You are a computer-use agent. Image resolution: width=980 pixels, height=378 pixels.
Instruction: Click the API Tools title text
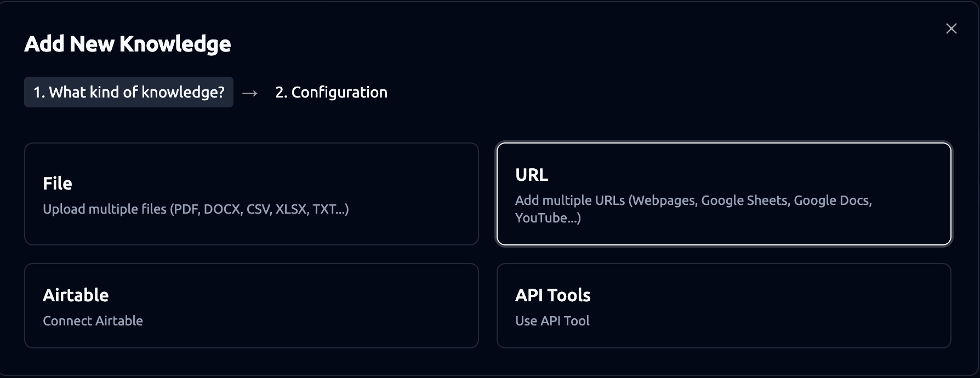pos(552,295)
